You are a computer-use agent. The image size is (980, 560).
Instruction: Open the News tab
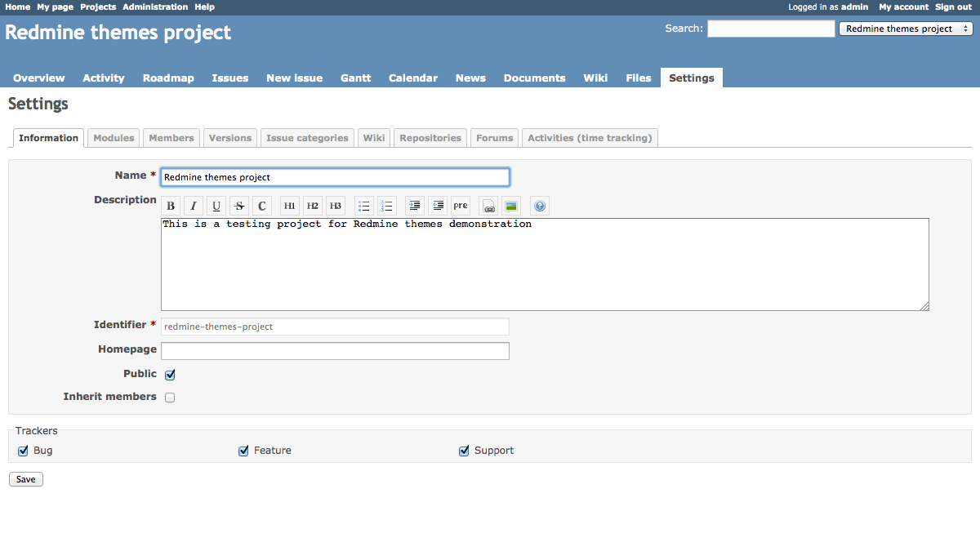tap(470, 78)
